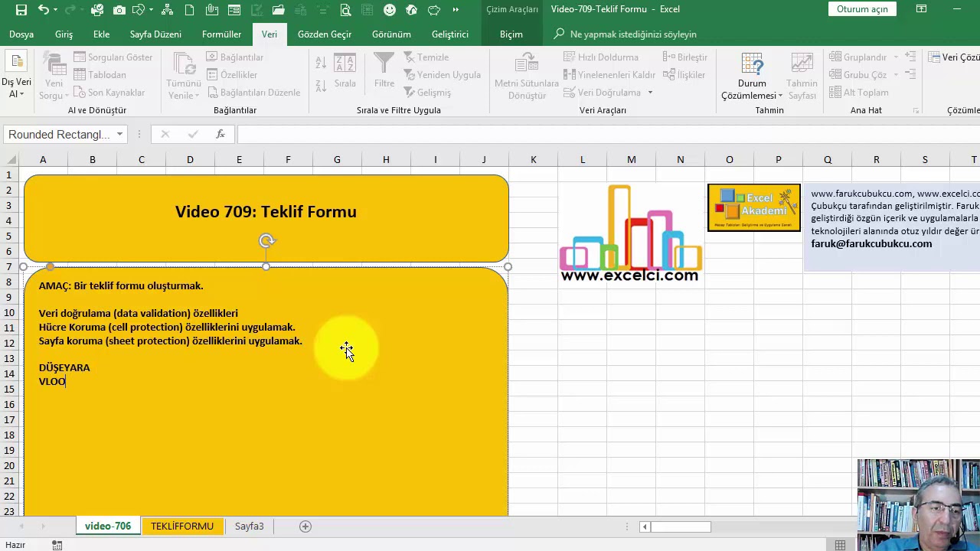The height and width of the screenshot is (551, 980).
Task: Click Bağlantıları Düzenle
Action: point(253,93)
